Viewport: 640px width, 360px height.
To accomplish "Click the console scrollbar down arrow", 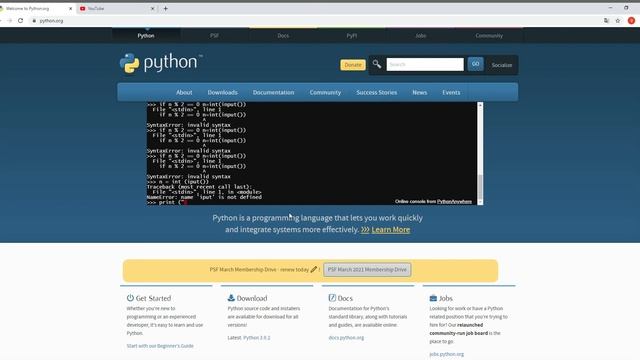I will click(x=480, y=202).
